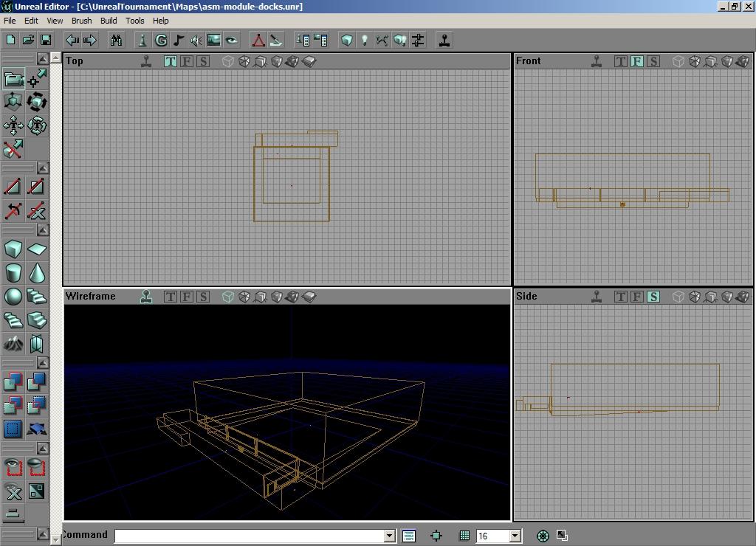This screenshot has height=546, width=756.
Task: Open the grid size dropdown showing 16
Action: 515,536
